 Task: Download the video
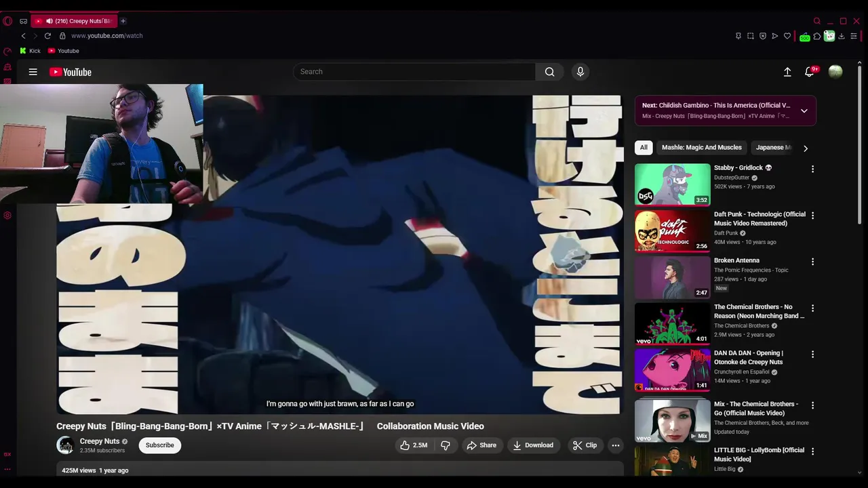coord(533,445)
